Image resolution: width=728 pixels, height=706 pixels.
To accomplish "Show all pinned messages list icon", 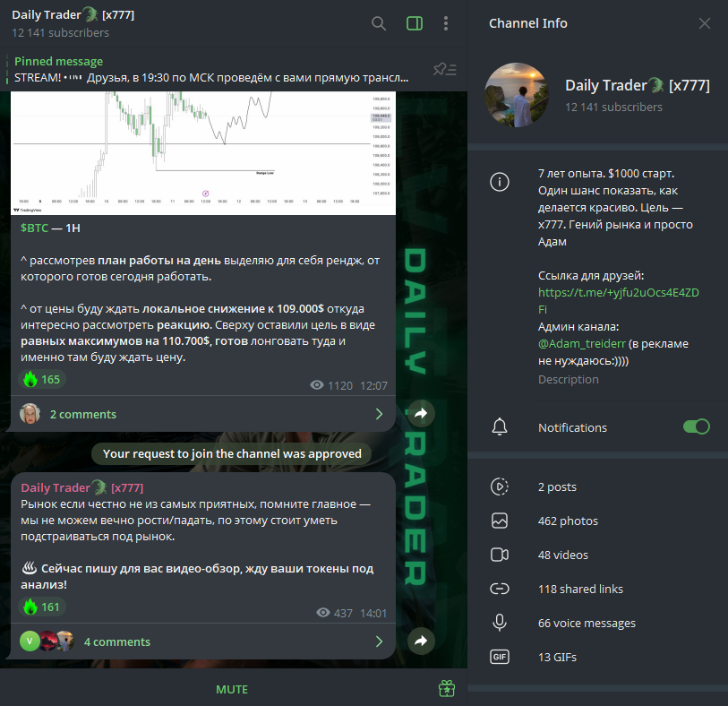I will [445, 70].
